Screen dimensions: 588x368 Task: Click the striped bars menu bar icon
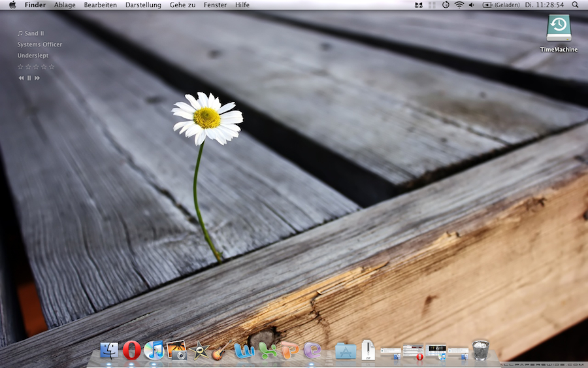(x=432, y=5)
